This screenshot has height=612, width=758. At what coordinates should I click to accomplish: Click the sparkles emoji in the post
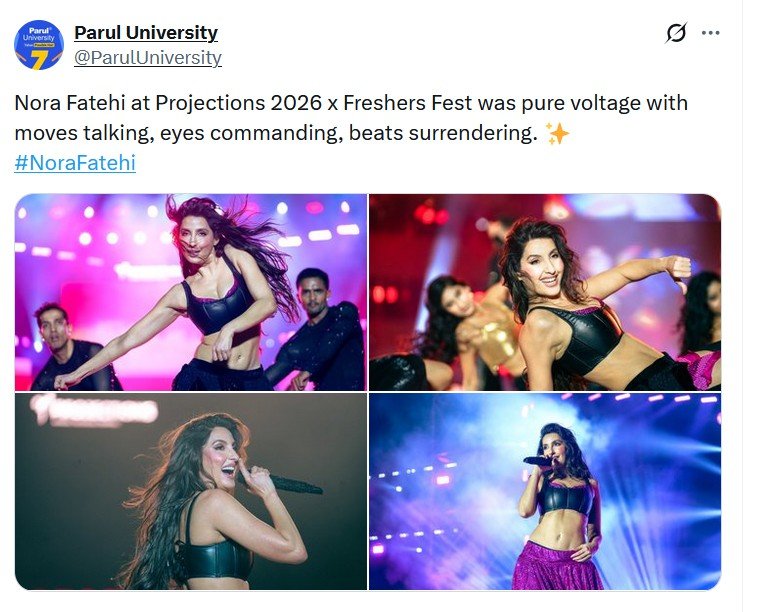tap(557, 133)
